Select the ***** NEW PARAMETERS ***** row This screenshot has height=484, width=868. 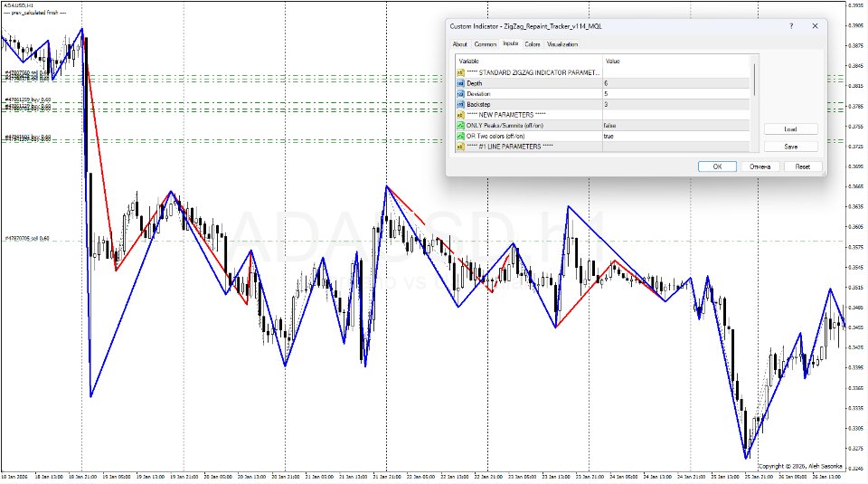pyautogui.click(x=506, y=115)
